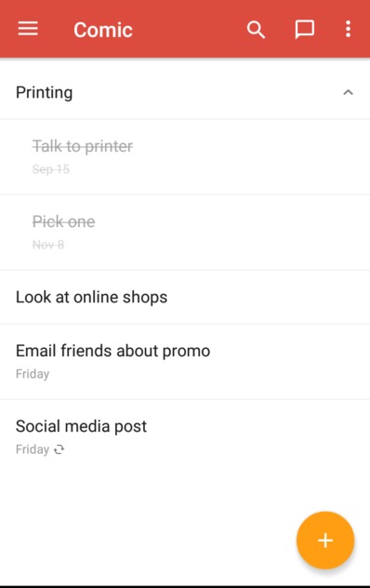Viewport: 370px width, 588px height.
Task: Tap Friday date under Email friends task
Action: (33, 374)
